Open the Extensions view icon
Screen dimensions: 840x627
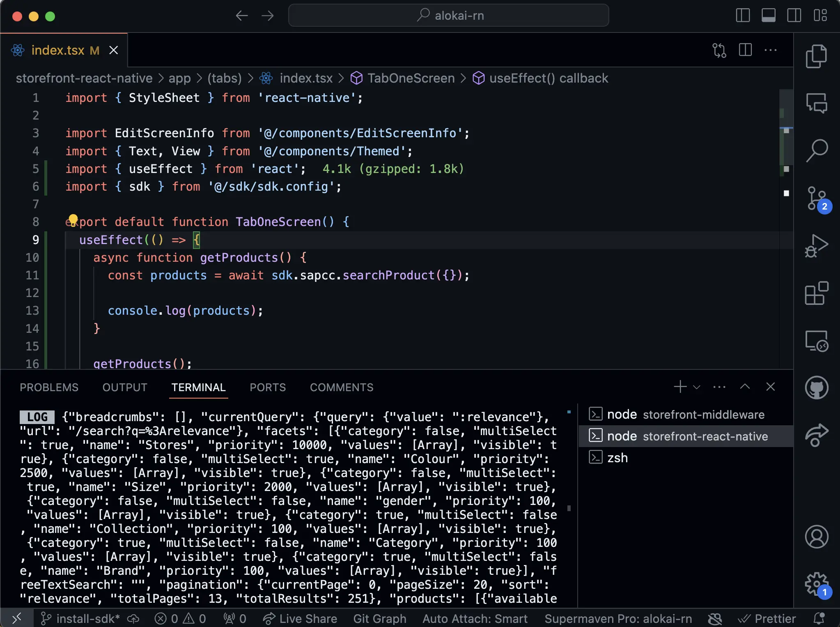pos(816,293)
